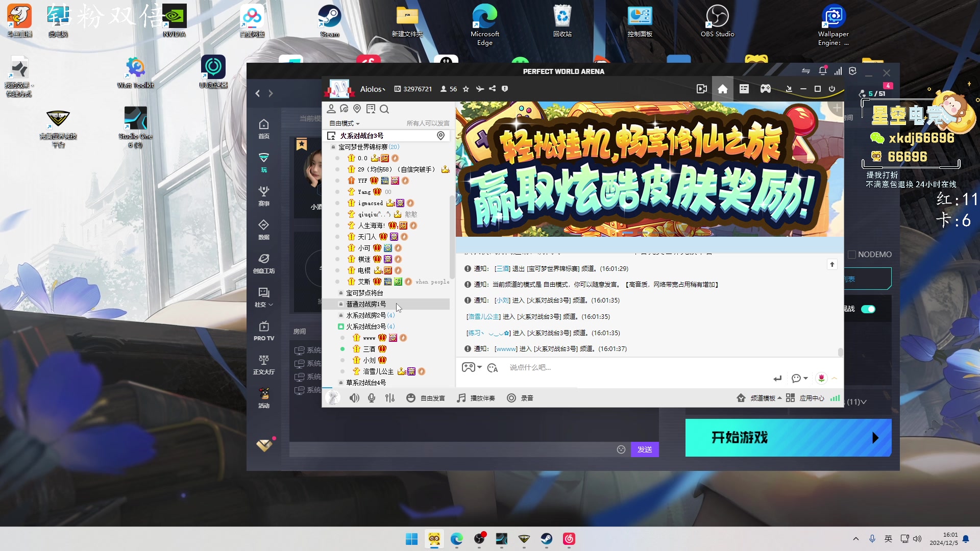
Task: Open the game emoji dropdown in chat box
Action: [x=472, y=367]
